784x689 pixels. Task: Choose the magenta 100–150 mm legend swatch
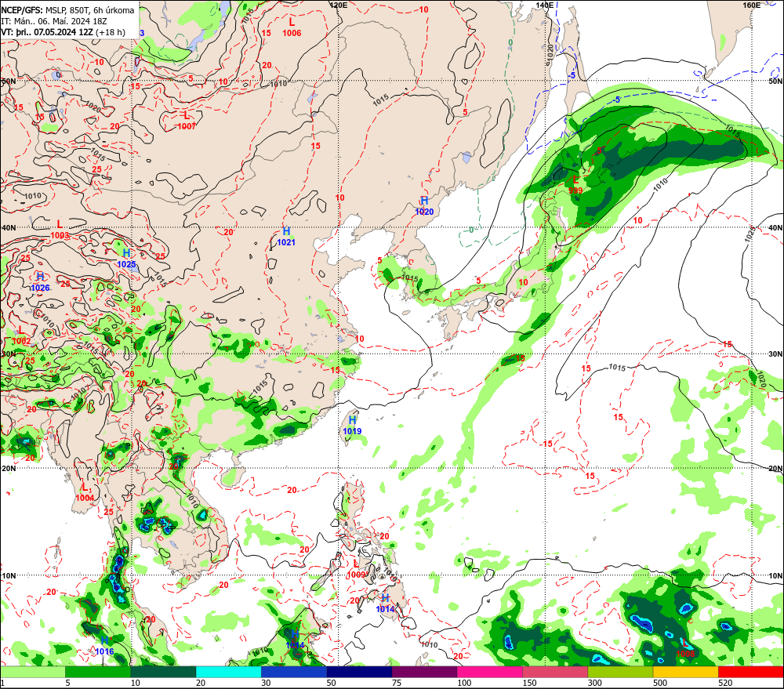(x=490, y=672)
